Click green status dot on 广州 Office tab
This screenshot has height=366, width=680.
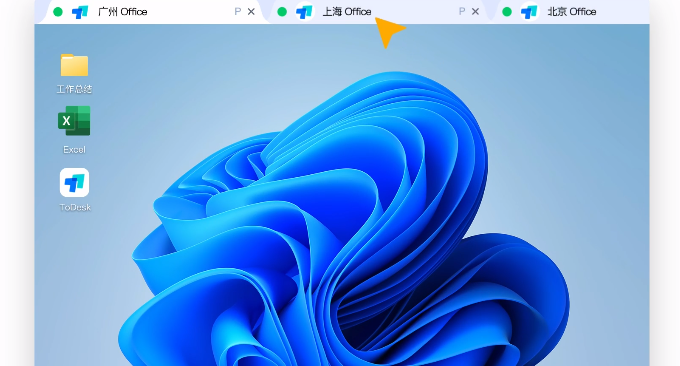(58, 12)
